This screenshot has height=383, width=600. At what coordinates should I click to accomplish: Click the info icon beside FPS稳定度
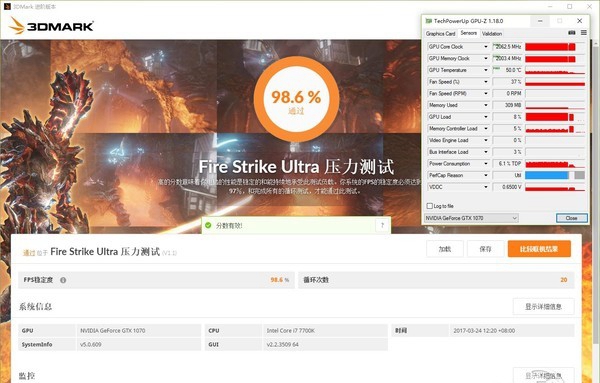point(63,280)
